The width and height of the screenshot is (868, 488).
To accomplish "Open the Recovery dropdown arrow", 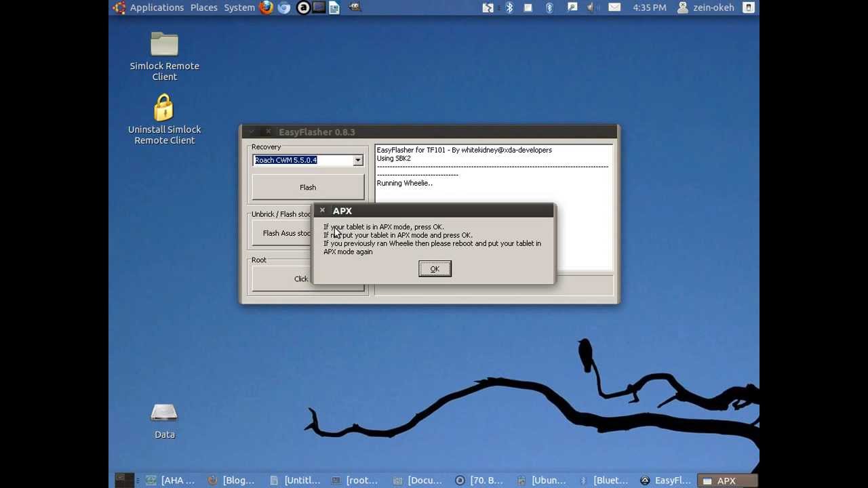I will (x=357, y=161).
